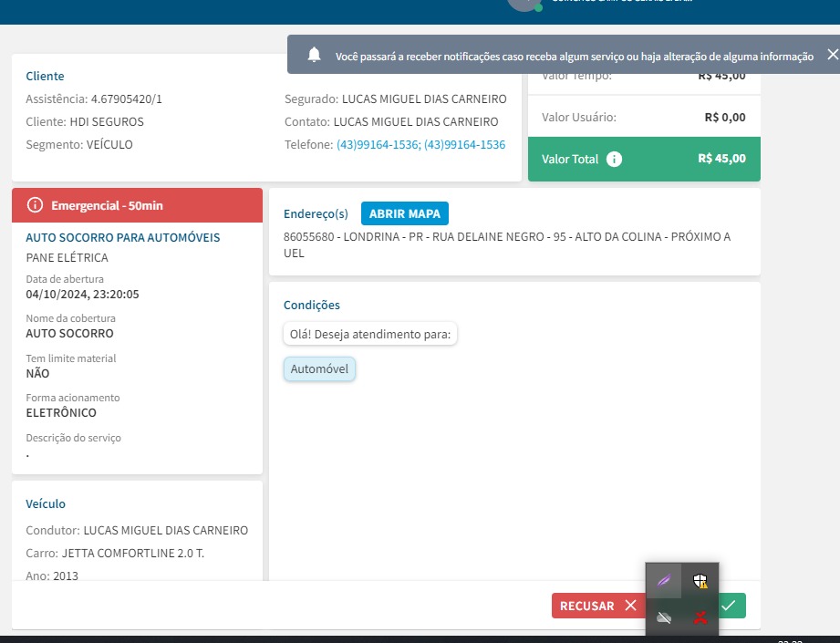840x643 pixels.
Task: Click the assistance number 4.67905420/1
Action: [x=127, y=99]
